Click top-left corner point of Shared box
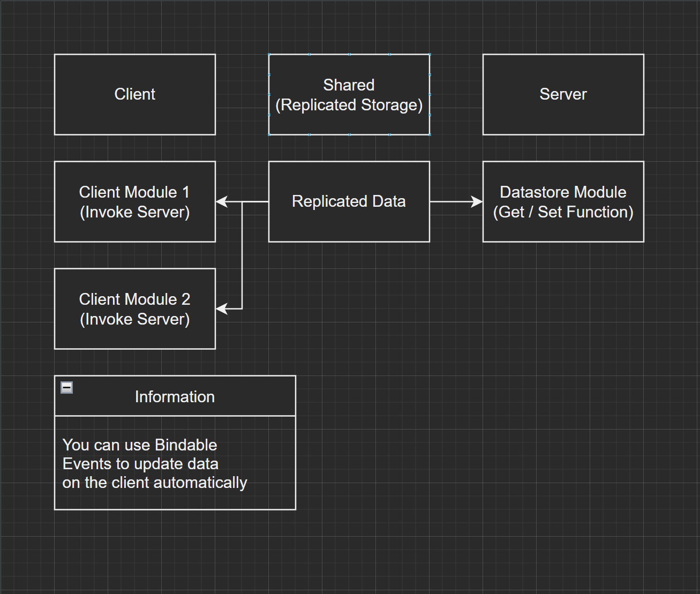 coord(269,54)
